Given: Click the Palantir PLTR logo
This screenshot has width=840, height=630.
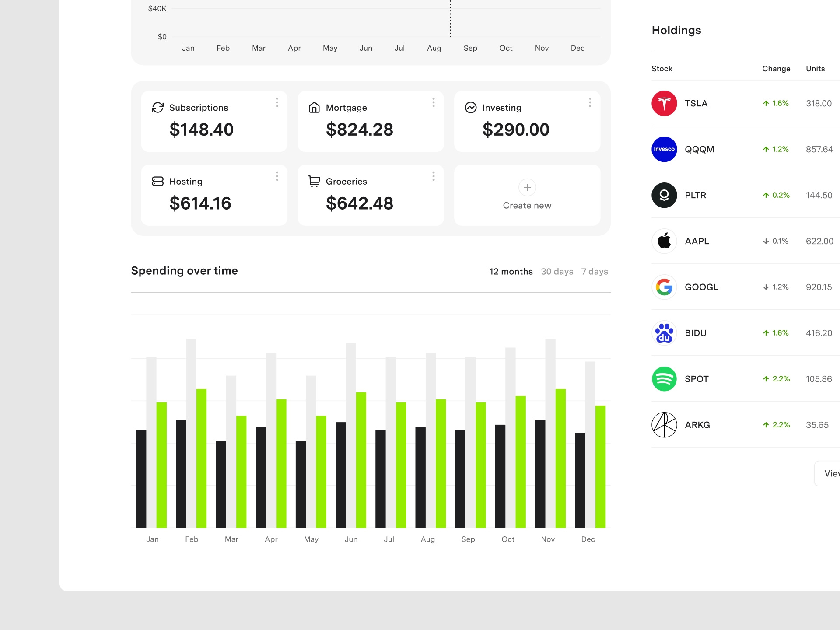Looking at the screenshot, I should pos(664,195).
